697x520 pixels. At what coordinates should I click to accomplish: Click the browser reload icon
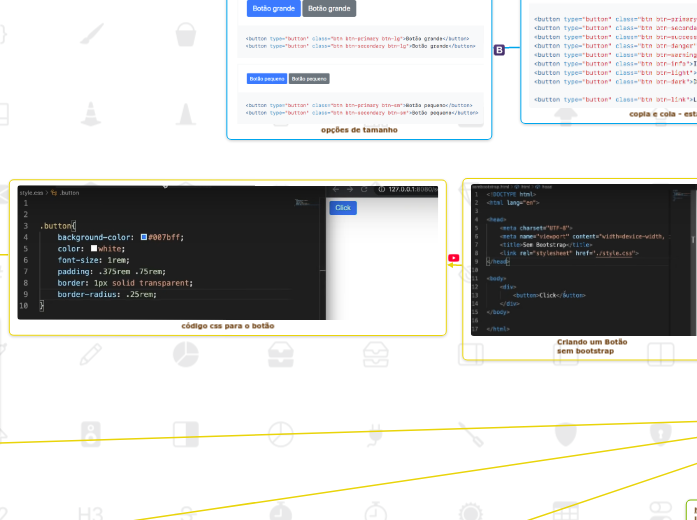pos(365,190)
